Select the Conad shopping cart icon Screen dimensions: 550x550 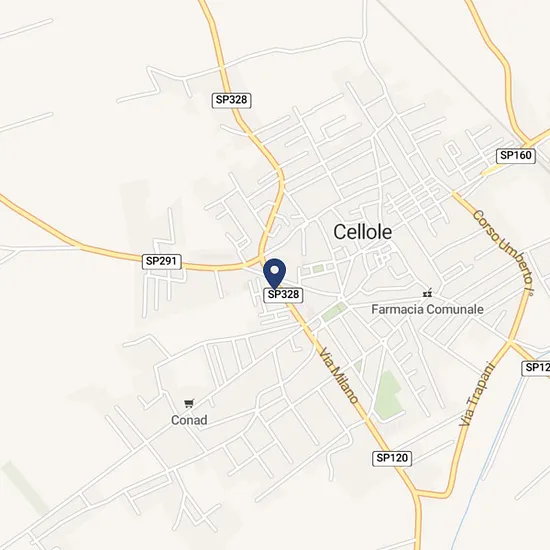pos(189,404)
